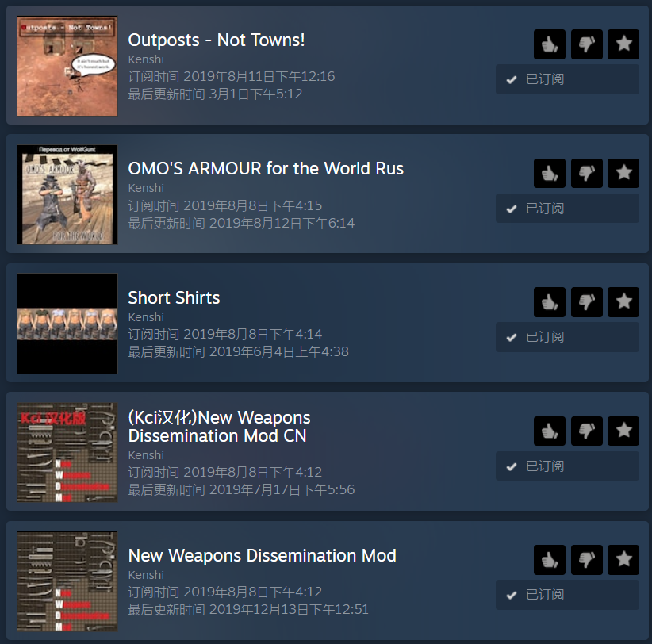Open OMO'S ARMOUR for the World Rus title

pos(266,168)
